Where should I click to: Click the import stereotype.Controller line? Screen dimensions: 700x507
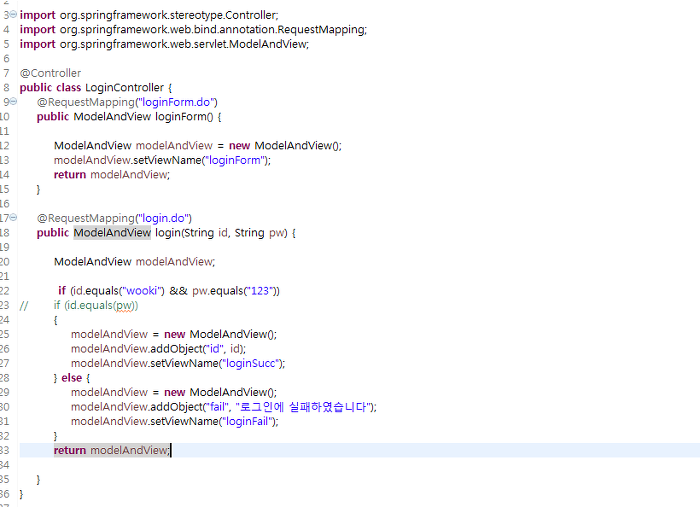click(149, 15)
